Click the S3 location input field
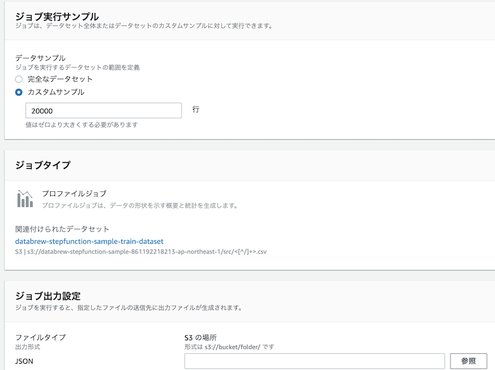The height and width of the screenshot is (370, 495). pos(314,361)
